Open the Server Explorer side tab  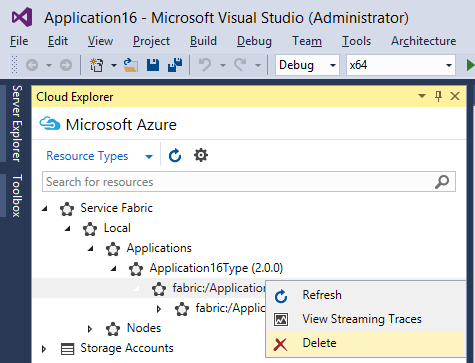(17, 123)
